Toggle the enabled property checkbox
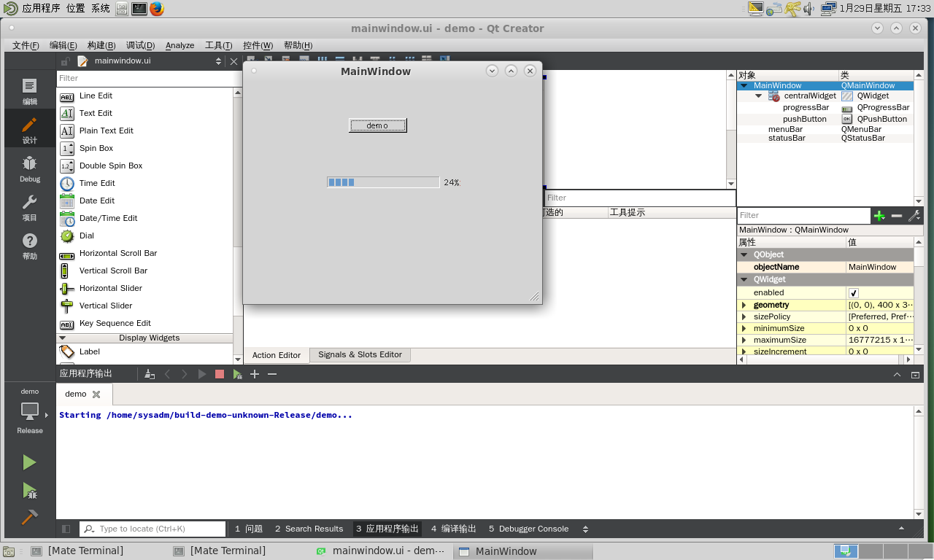Image resolution: width=934 pixels, height=560 pixels. (854, 293)
